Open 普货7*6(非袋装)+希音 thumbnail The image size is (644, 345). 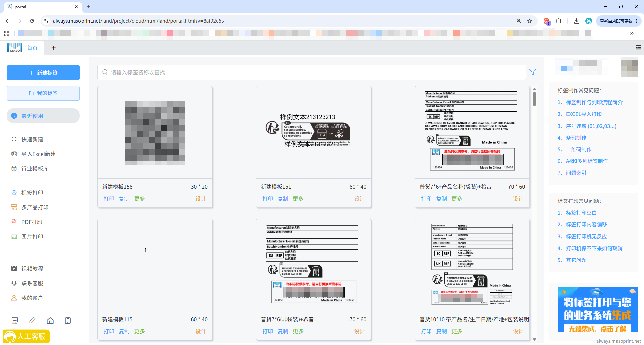pos(313,265)
